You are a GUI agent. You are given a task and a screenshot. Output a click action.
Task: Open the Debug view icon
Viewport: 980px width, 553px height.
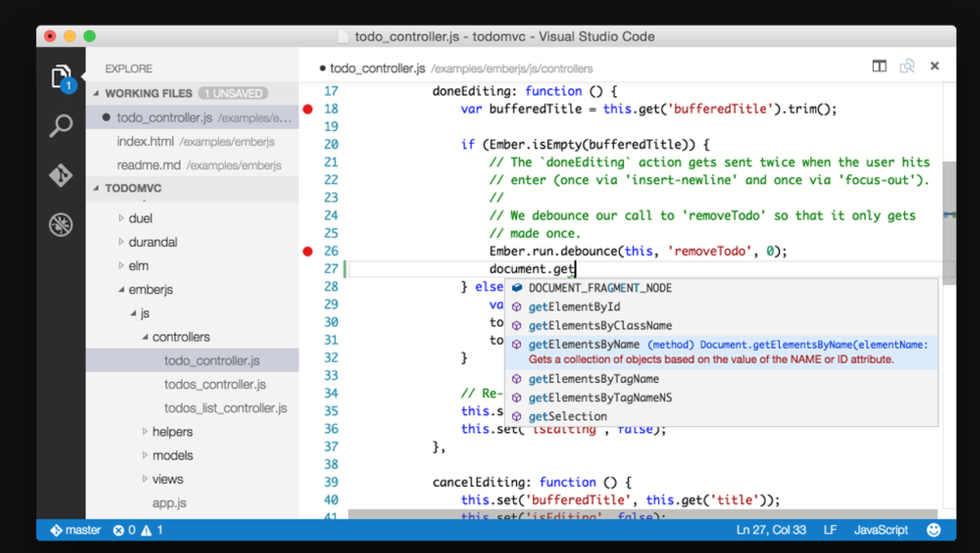pyautogui.click(x=61, y=225)
